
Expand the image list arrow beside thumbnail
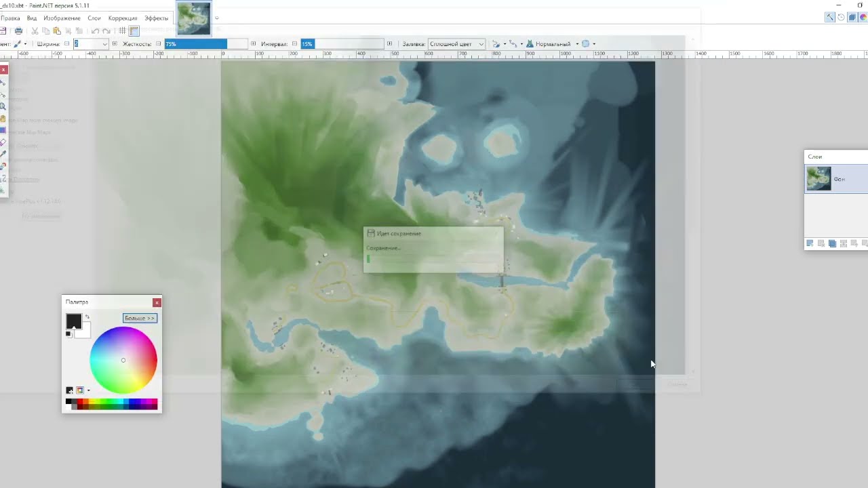[x=217, y=18]
